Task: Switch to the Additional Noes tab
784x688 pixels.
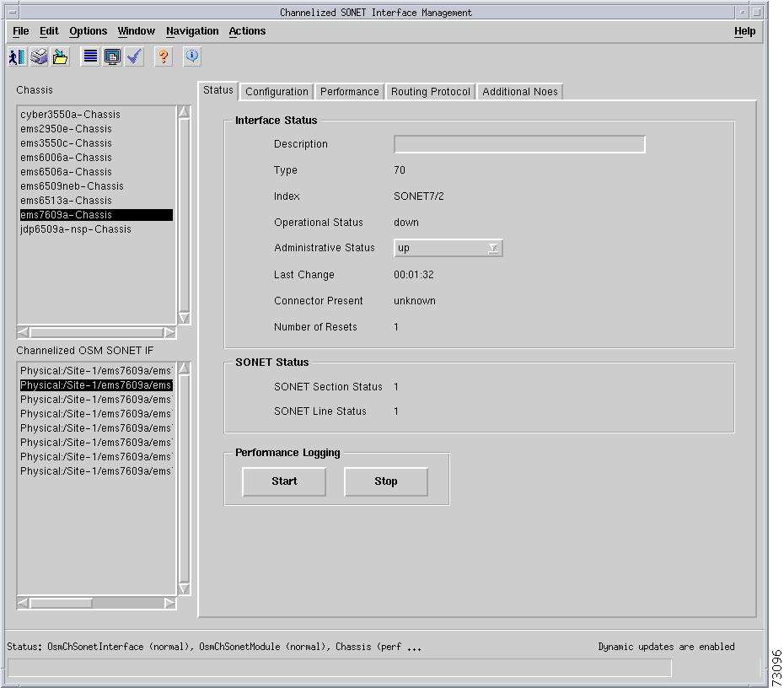Action: pos(520,92)
